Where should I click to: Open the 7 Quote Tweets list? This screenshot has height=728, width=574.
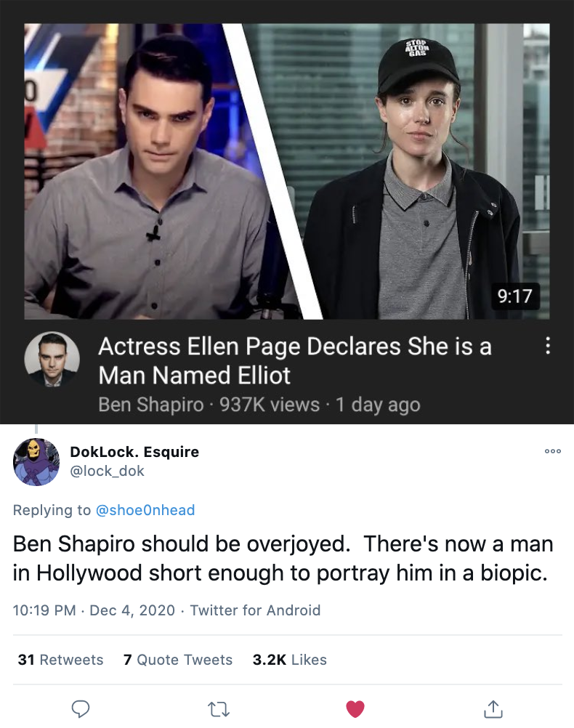tap(178, 660)
